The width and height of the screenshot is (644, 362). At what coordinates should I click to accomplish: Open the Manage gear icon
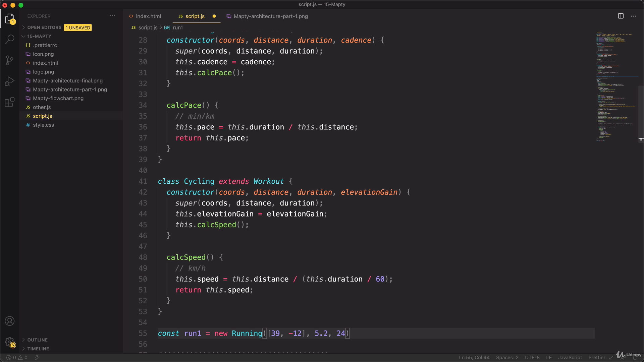click(x=10, y=342)
